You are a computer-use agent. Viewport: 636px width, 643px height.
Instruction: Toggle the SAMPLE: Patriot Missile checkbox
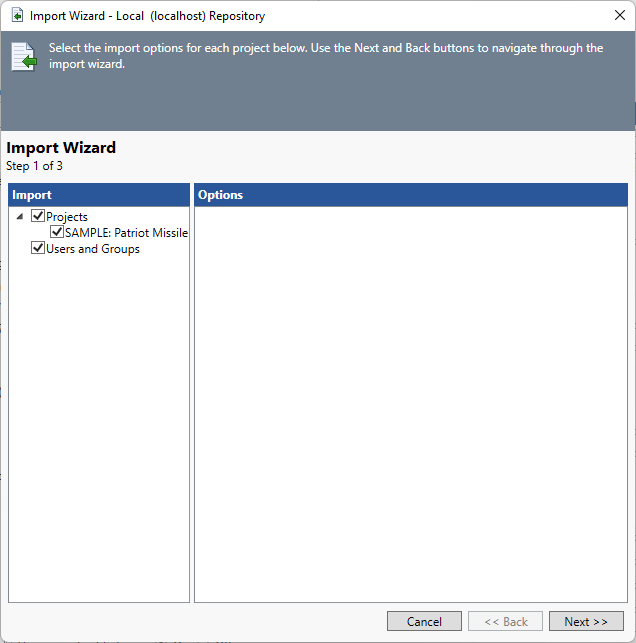pos(57,233)
